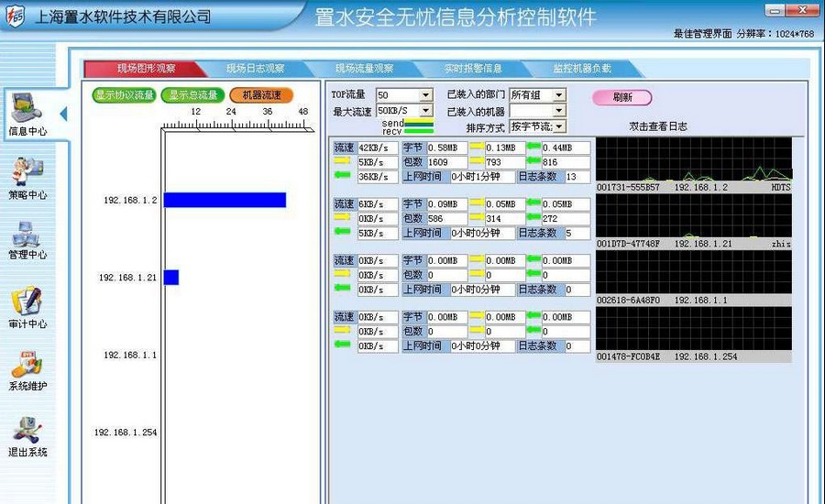Click the 816 received packets field
Viewport: 825px width, 504px height.
coord(566,162)
